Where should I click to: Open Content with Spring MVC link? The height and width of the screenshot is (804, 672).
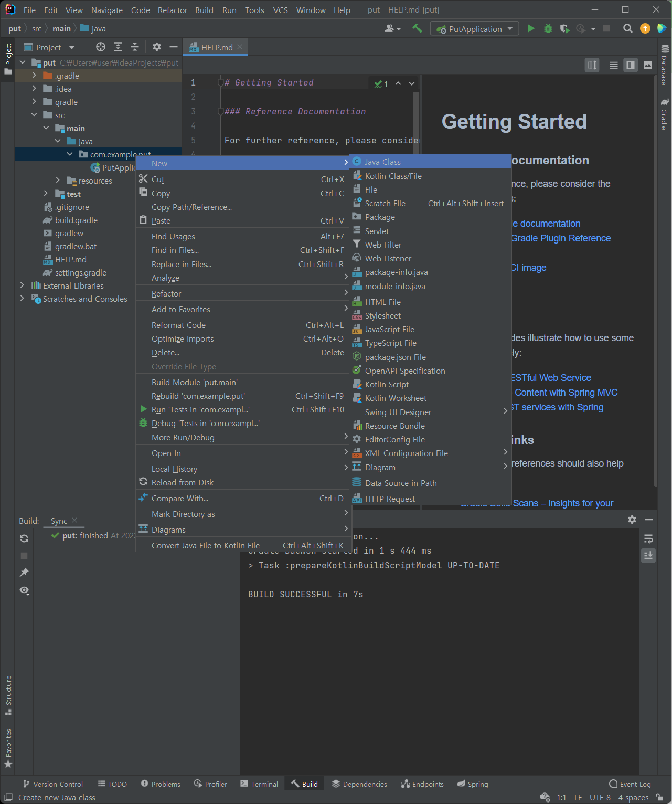pos(566,393)
